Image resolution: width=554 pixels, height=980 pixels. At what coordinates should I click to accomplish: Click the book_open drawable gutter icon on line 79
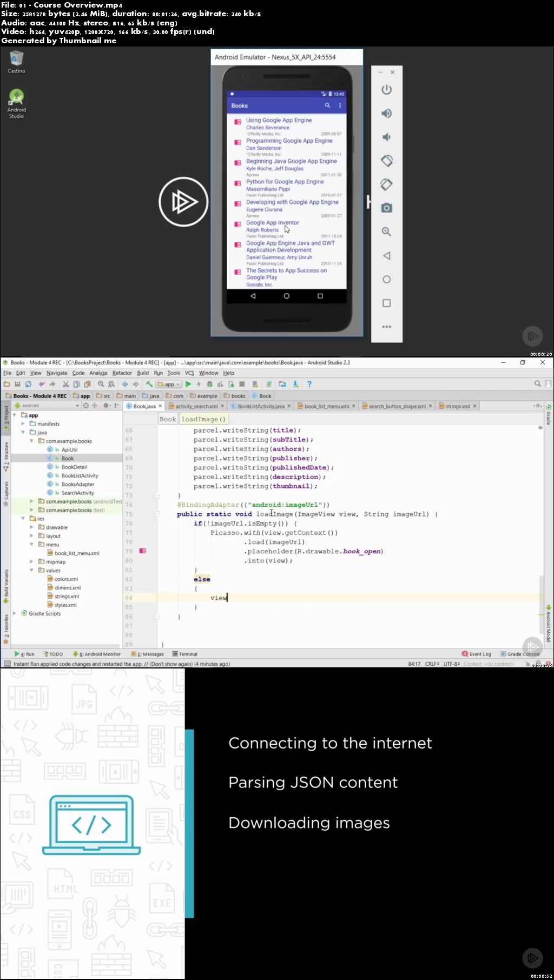[x=143, y=551]
